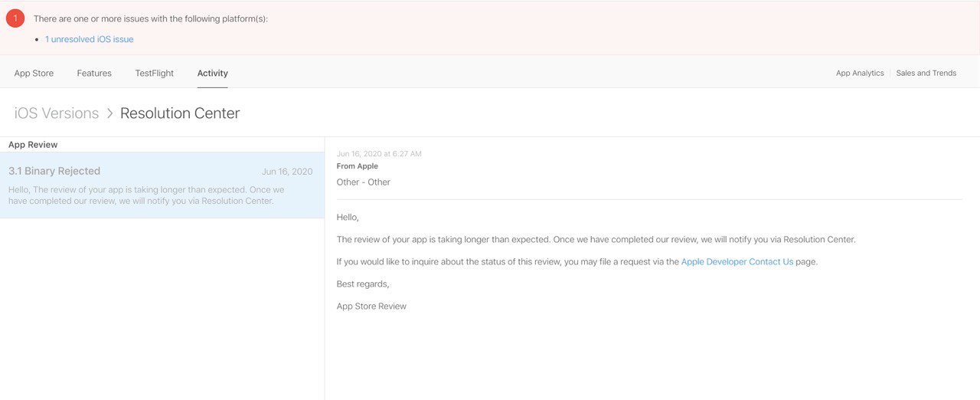This screenshot has width=980, height=400.
Task: Click the From Apple sender label
Action: coord(358,166)
